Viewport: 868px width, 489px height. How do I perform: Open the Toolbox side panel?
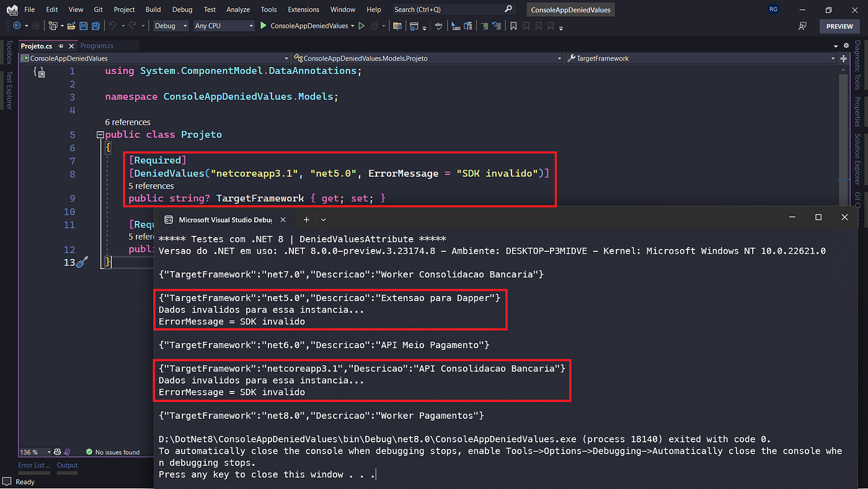point(9,52)
